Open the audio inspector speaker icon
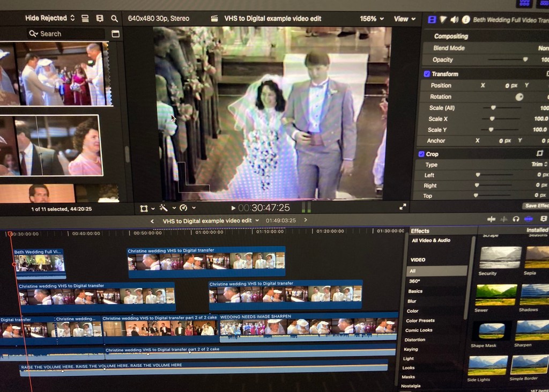Viewport: 549px width, 392px height. click(454, 19)
